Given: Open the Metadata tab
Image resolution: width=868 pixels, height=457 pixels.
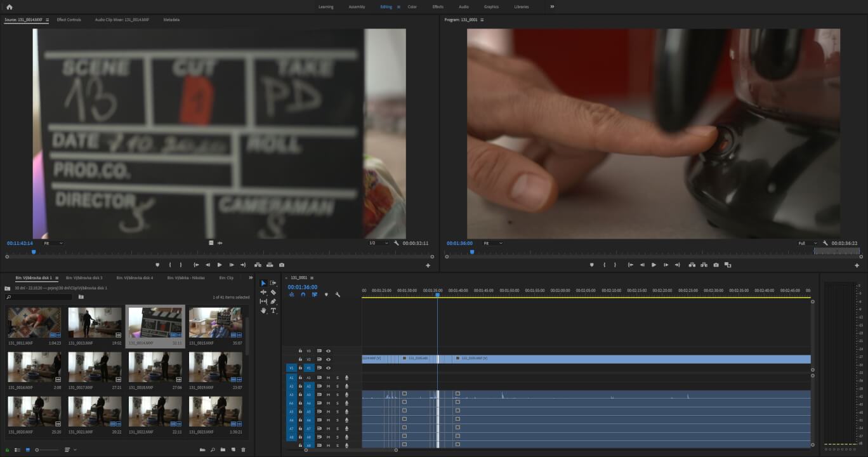Looking at the screenshot, I should pyautogui.click(x=171, y=20).
